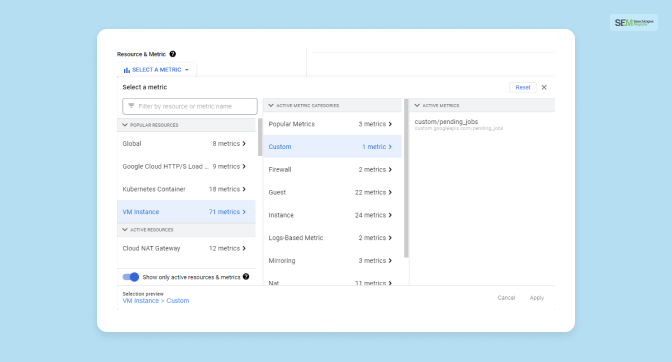Viewport: 672px width, 362px height.
Task: Expand Global row chevron arrow
Action: (244, 144)
